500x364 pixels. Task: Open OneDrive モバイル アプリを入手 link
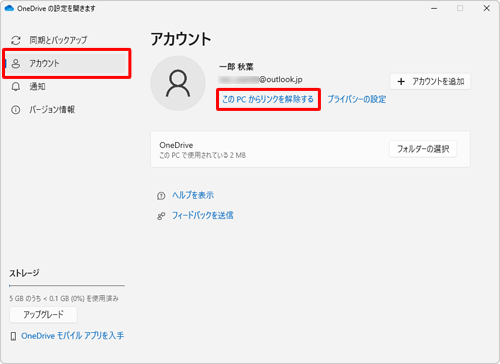pos(73,336)
